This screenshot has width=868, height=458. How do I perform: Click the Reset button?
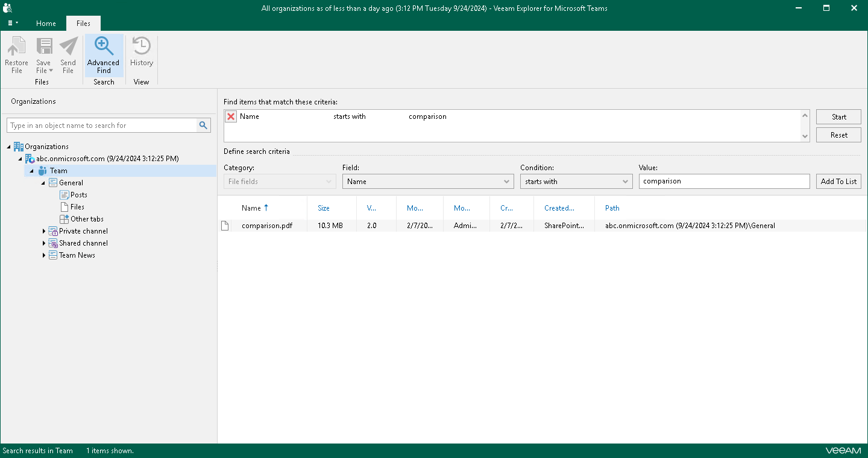pos(838,135)
